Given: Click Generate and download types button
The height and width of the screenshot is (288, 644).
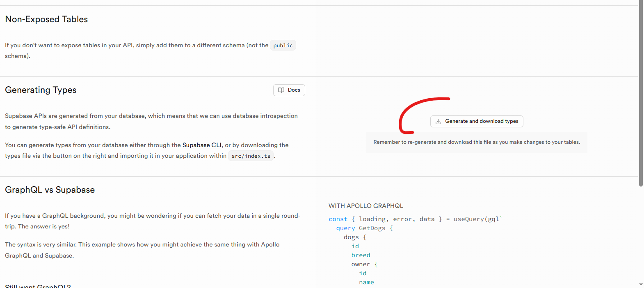Looking at the screenshot, I should 477,121.
